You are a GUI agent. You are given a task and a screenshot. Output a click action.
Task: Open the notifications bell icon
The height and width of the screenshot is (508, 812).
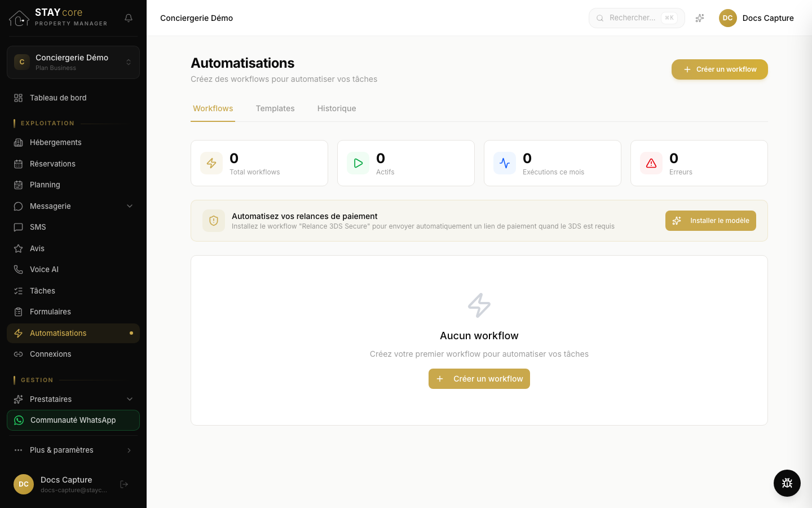pyautogui.click(x=129, y=18)
